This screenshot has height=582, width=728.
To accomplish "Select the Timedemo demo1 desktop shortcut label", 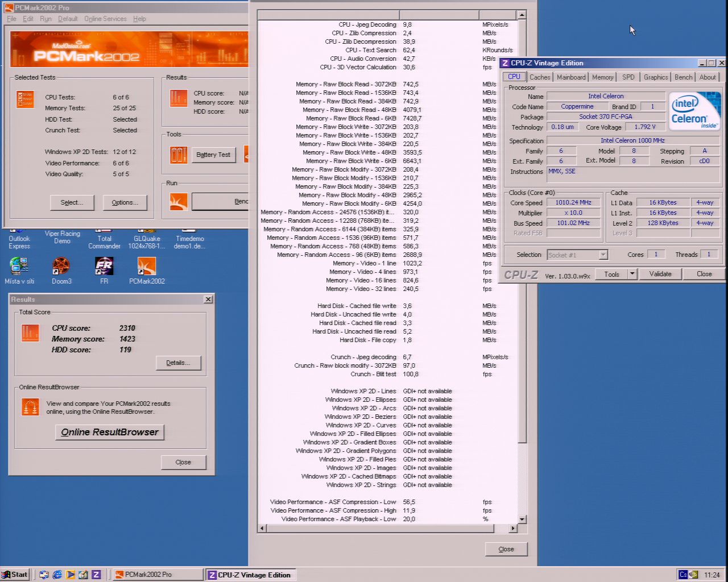I will click(x=189, y=243).
